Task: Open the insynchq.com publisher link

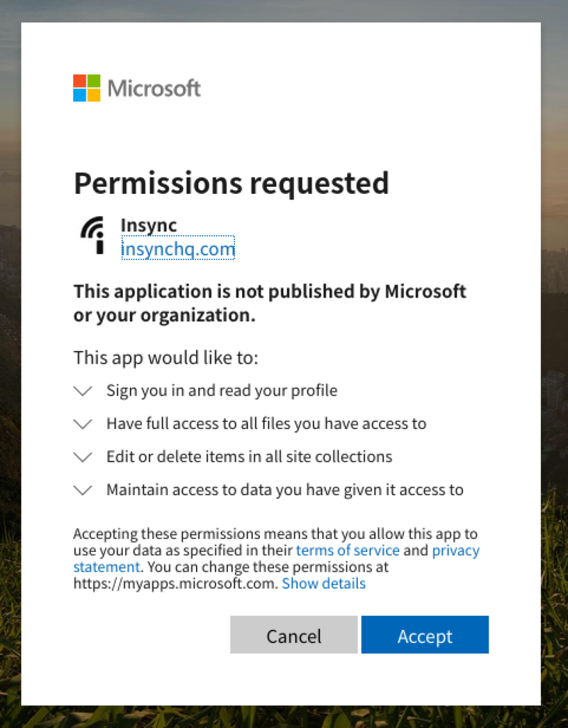Action: (177, 249)
